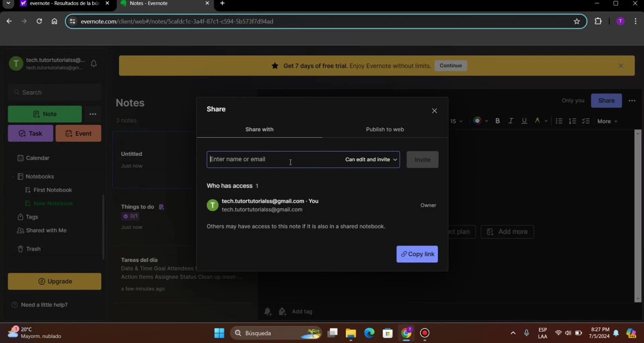Insert a numbered list

[x=572, y=121]
